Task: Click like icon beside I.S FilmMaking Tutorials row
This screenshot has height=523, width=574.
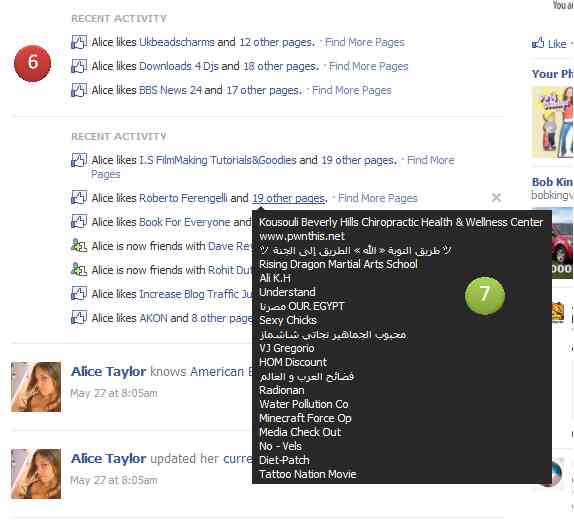Action: (x=79, y=160)
